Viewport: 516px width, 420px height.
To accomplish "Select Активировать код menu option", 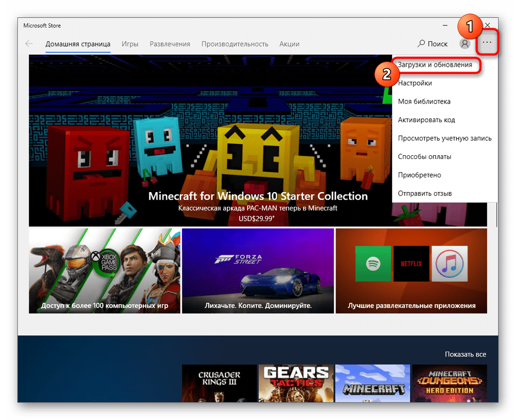I will [426, 120].
